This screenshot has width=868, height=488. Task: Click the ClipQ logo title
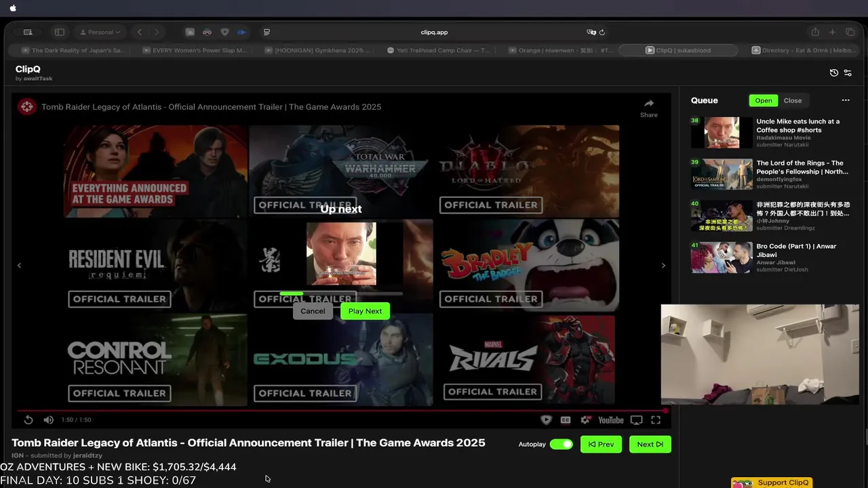pos(28,69)
